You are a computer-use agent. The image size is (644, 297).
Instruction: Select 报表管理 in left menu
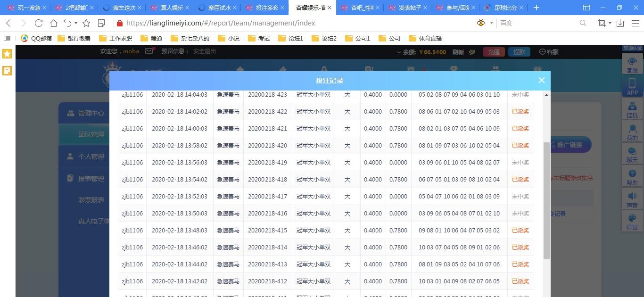click(x=84, y=178)
